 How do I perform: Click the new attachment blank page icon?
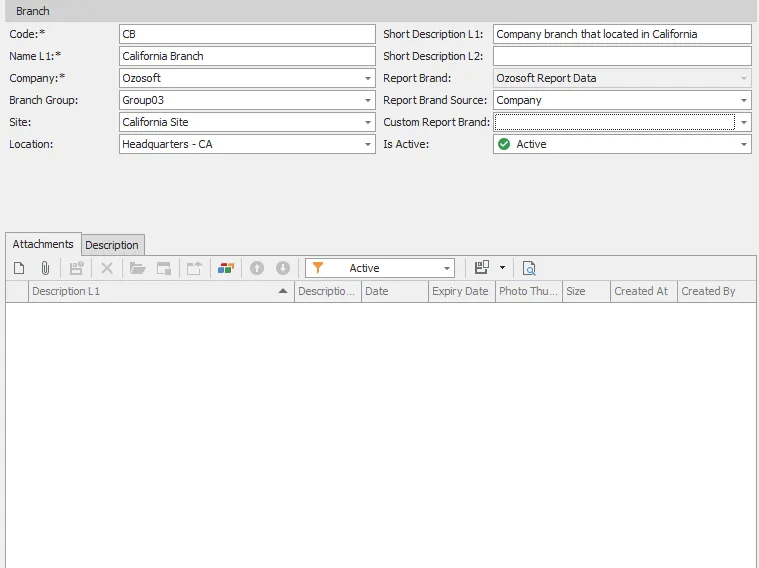(19, 268)
